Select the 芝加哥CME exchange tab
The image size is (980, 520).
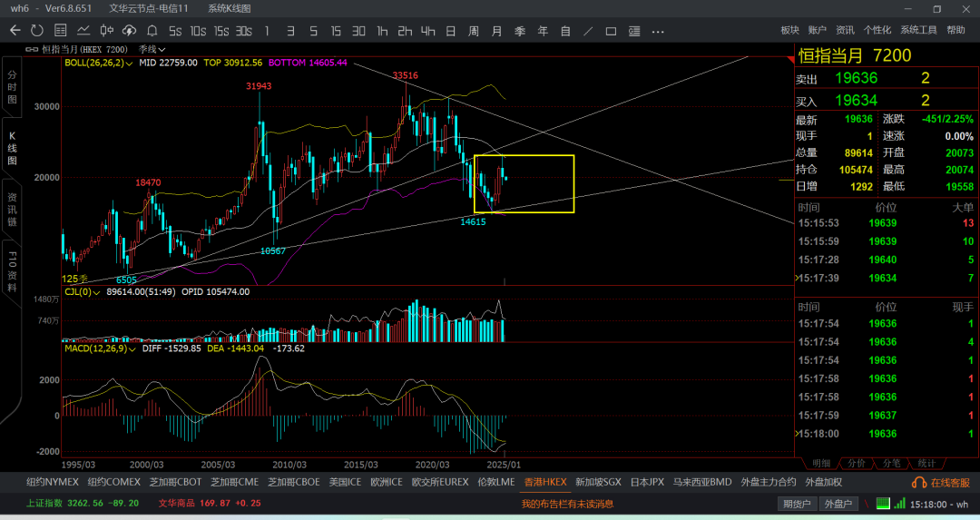(x=234, y=482)
